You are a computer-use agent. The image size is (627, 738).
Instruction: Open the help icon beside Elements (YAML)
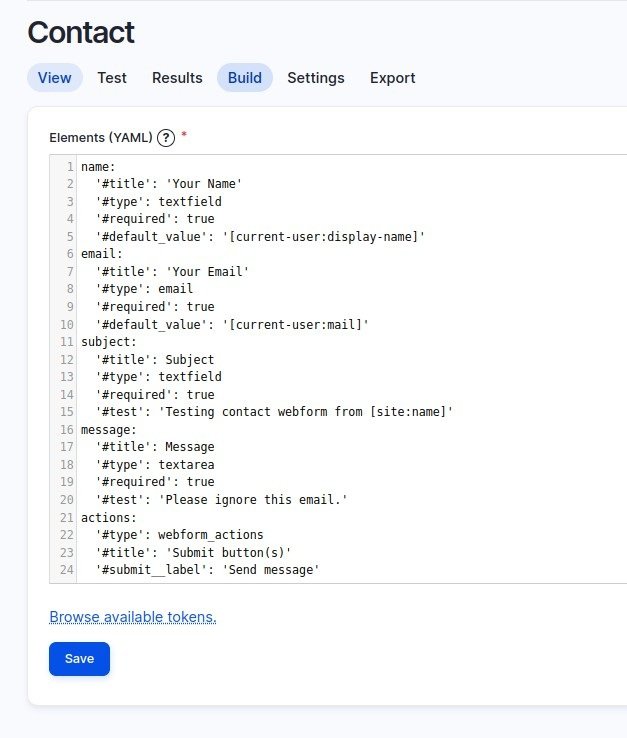point(166,137)
